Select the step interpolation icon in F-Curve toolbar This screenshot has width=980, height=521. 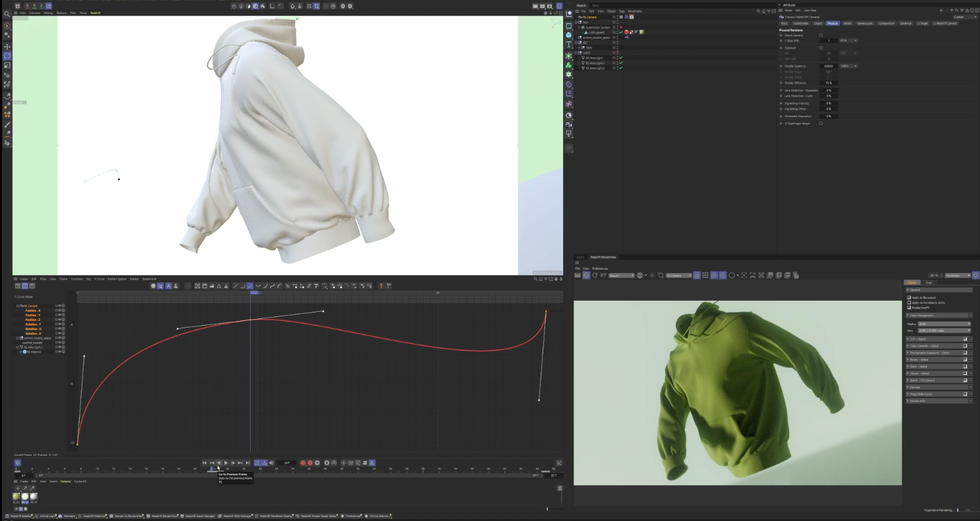click(x=243, y=285)
